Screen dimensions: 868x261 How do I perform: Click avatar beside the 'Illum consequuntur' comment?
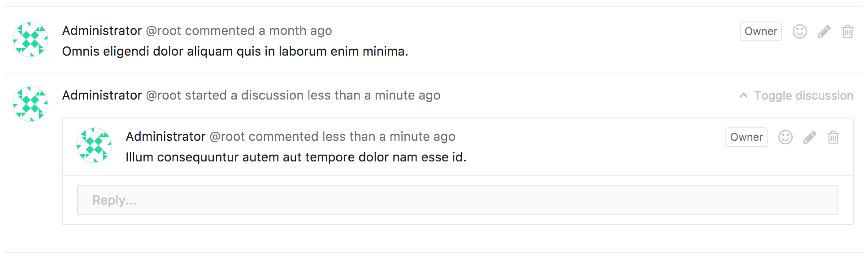click(x=94, y=145)
